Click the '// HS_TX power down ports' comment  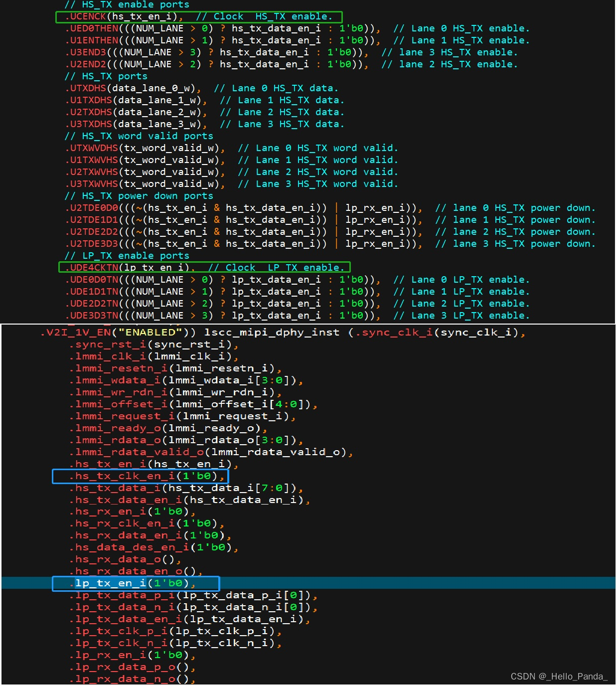[x=139, y=196]
